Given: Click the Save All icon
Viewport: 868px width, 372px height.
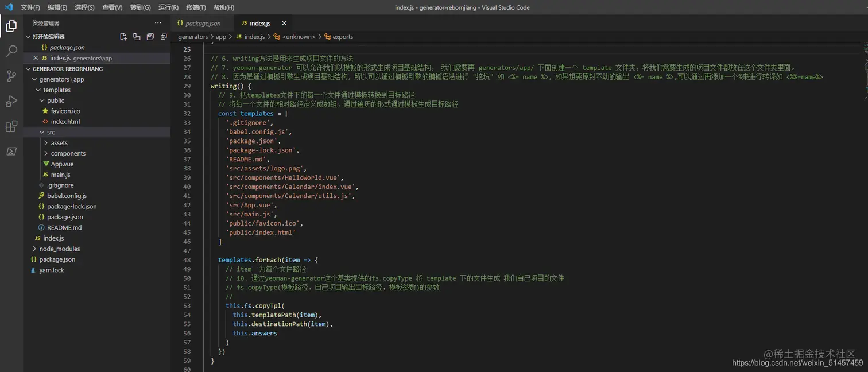Looking at the screenshot, I should [x=150, y=37].
